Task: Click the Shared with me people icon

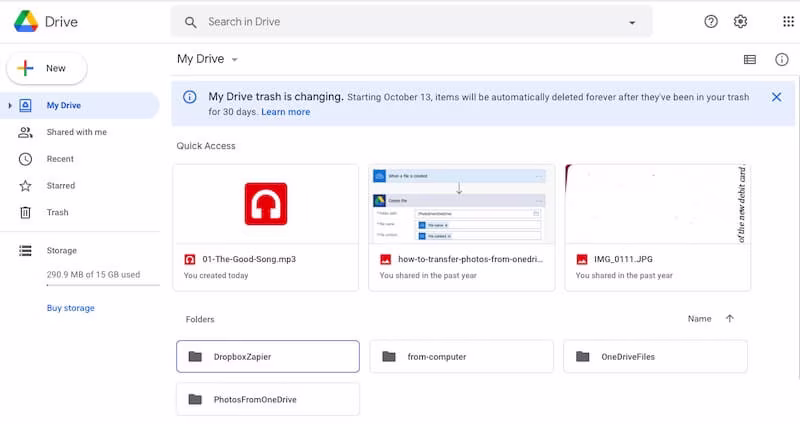Action: [25, 132]
